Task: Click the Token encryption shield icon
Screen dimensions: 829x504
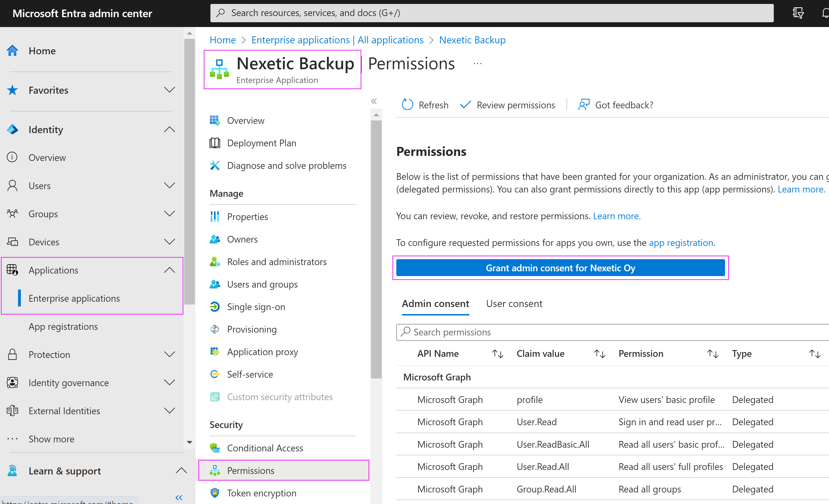Action: click(x=215, y=493)
